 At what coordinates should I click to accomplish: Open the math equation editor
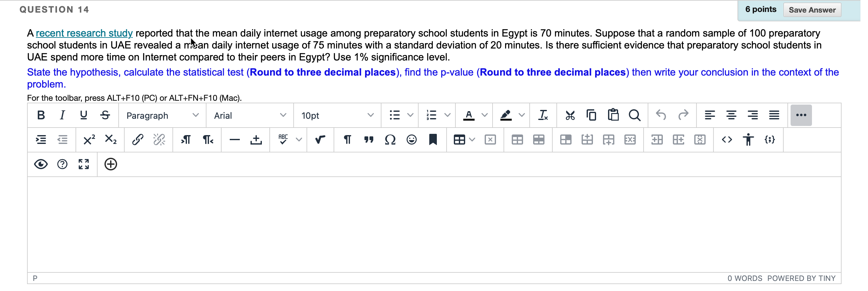click(x=320, y=140)
